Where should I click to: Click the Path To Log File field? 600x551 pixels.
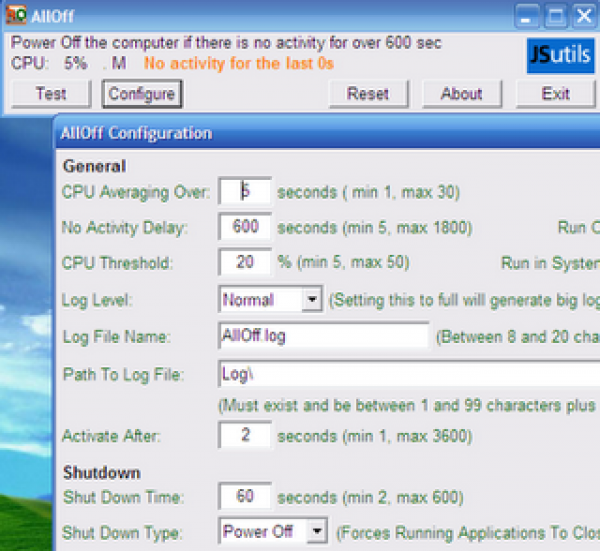409,374
